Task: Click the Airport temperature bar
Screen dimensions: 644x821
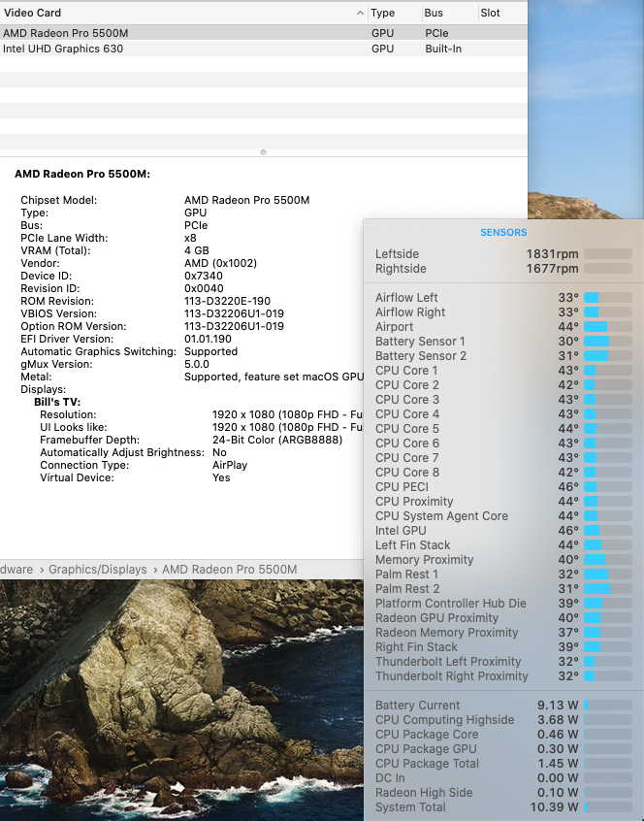Action: [608, 327]
